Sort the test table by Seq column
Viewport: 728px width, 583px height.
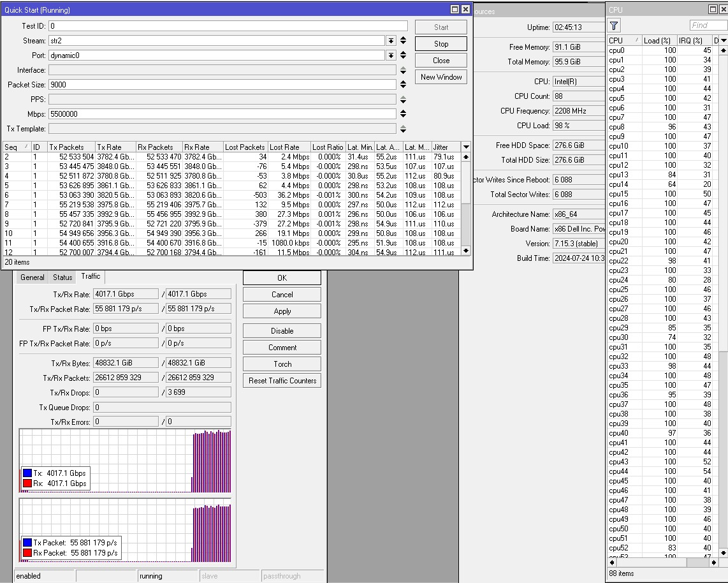tap(17, 147)
